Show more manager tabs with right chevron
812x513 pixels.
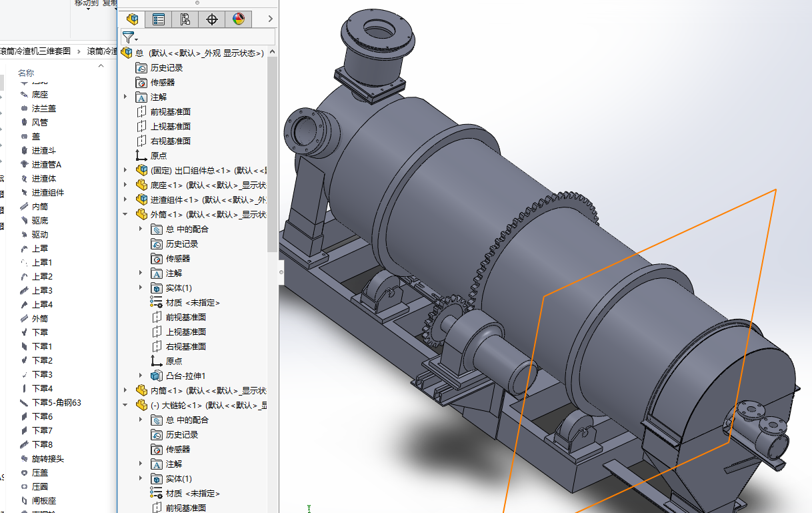(270, 19)
